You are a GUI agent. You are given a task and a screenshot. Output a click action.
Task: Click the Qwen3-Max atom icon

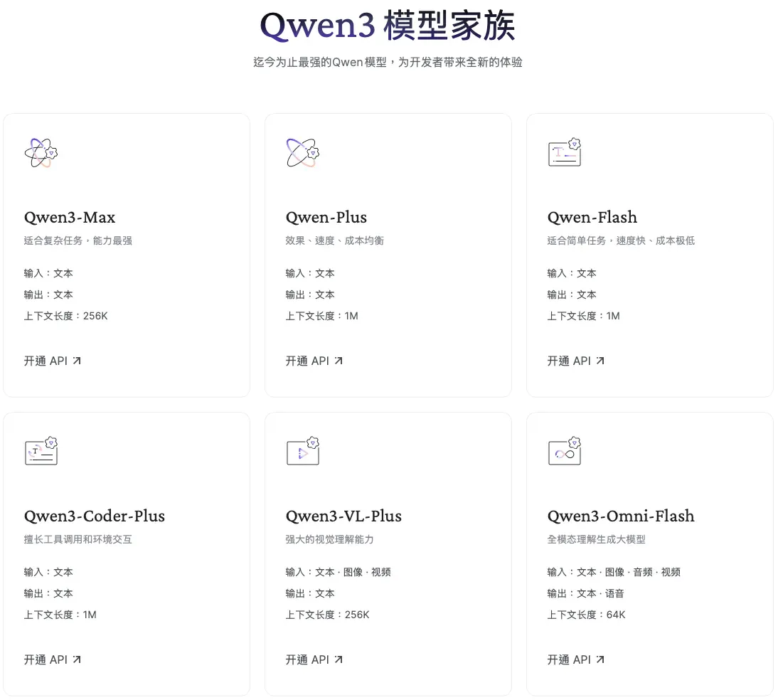[41, 152]
